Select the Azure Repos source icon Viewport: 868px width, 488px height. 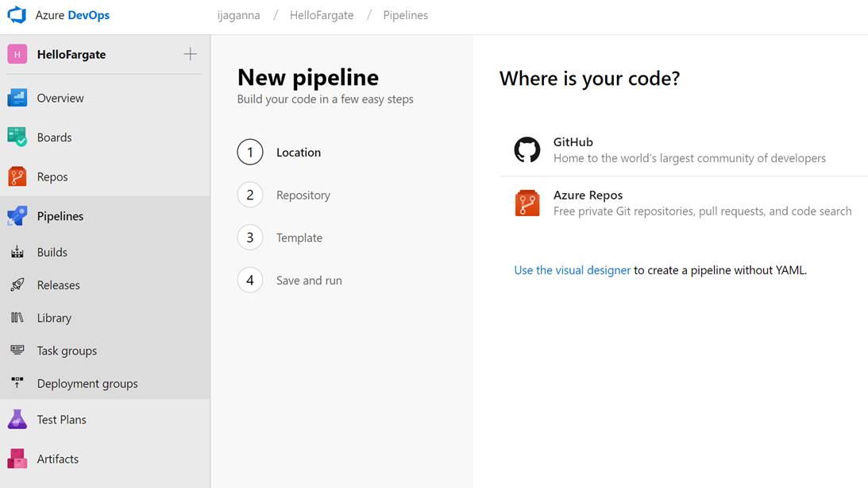tap(527, 203)
